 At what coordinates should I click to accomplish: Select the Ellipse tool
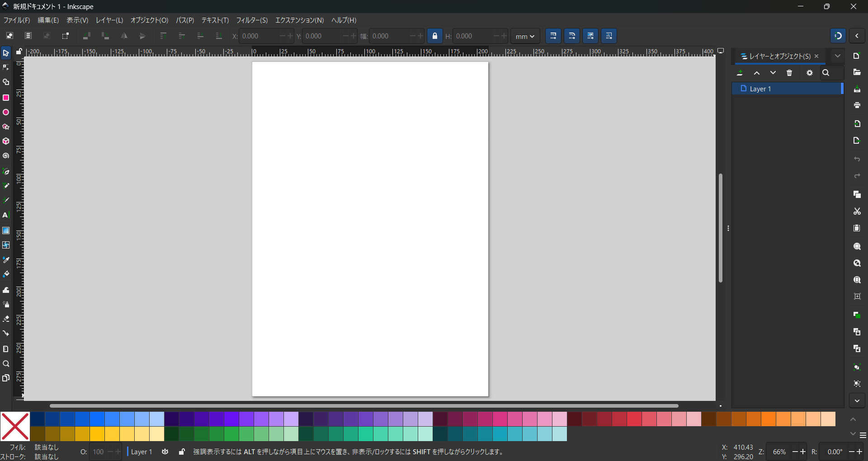pos(6,113)
